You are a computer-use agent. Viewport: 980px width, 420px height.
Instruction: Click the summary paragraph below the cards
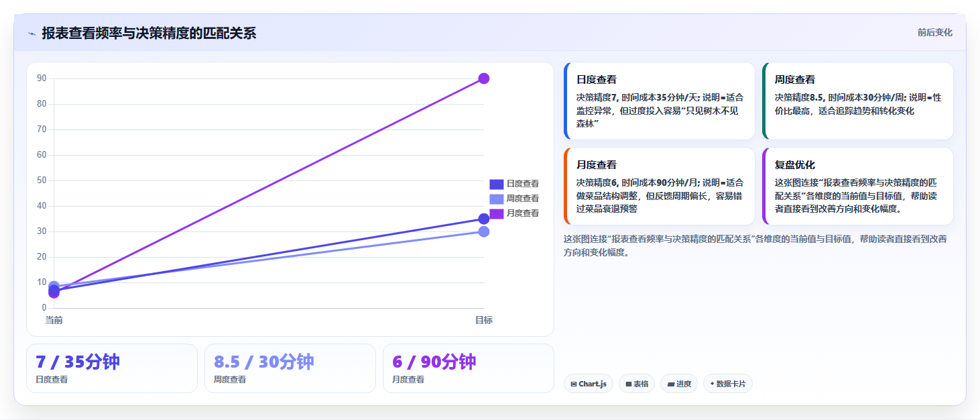755,246
